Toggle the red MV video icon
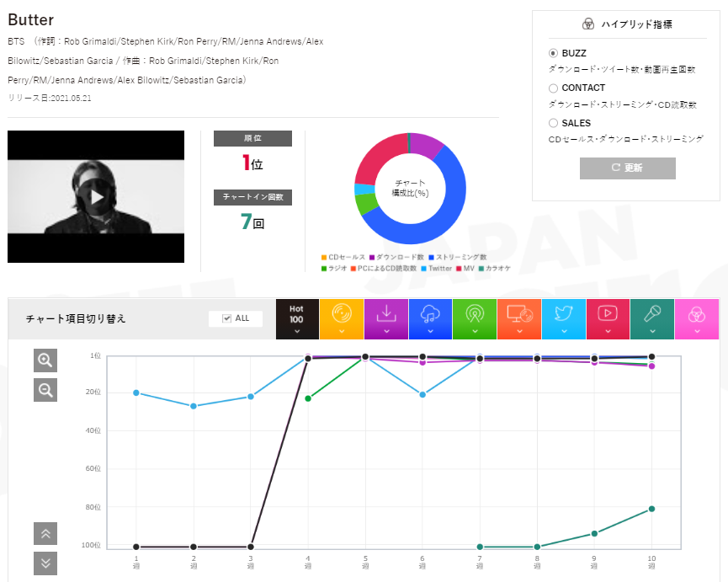Viewport: 728px width, 582px height. pyautogui.click(x=608, y=319)
